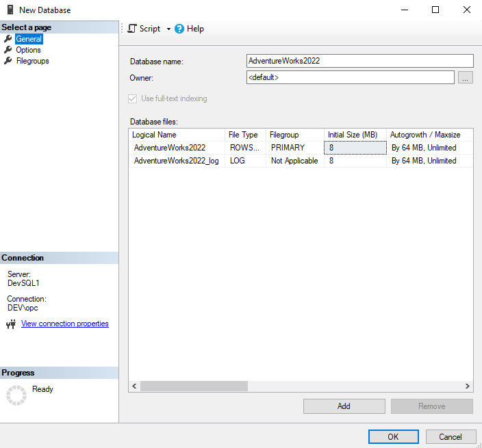
Task: Select the Filegroups page
Action: pyautogui.click(x=33, y=61)
